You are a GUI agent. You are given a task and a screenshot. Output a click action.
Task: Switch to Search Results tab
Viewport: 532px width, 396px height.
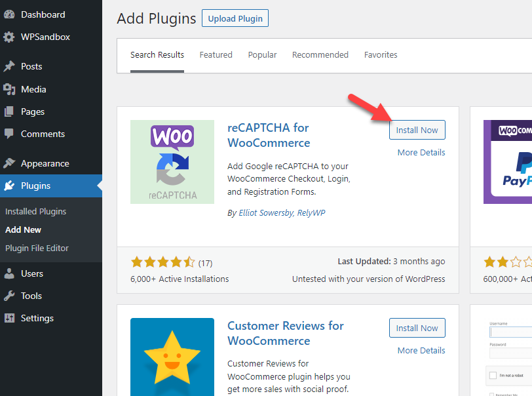(x=157, y=55)
